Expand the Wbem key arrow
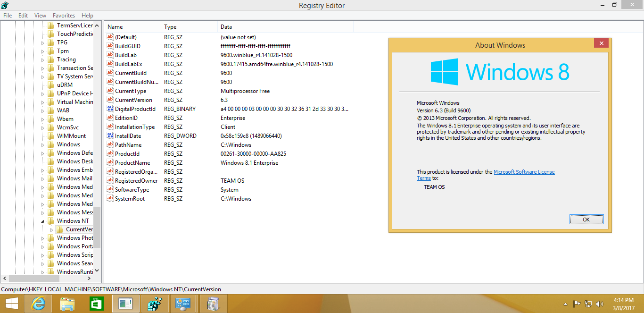This screenshot has height=313, width=644. [42, 119]
